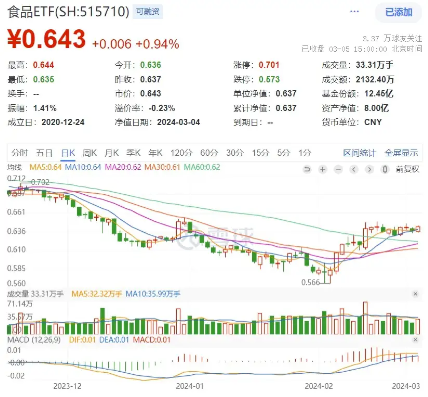Click the 成交量 33.31万手 volume label

point(35,294)
